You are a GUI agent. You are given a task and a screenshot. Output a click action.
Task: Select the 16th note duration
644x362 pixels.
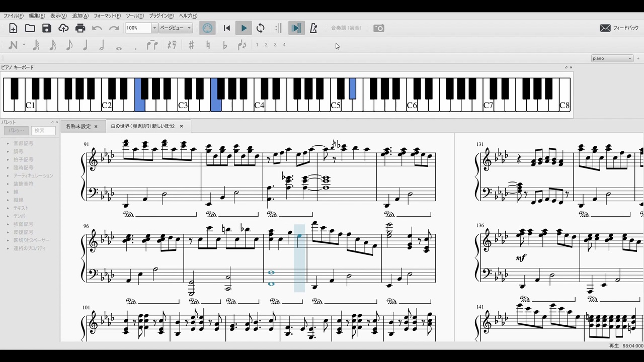tap(52, 45)
